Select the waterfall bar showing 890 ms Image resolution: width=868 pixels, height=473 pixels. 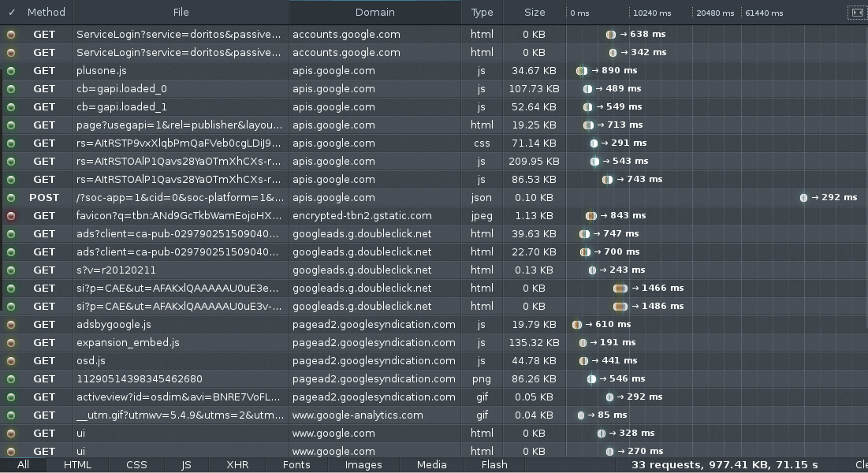pos(581,71)
